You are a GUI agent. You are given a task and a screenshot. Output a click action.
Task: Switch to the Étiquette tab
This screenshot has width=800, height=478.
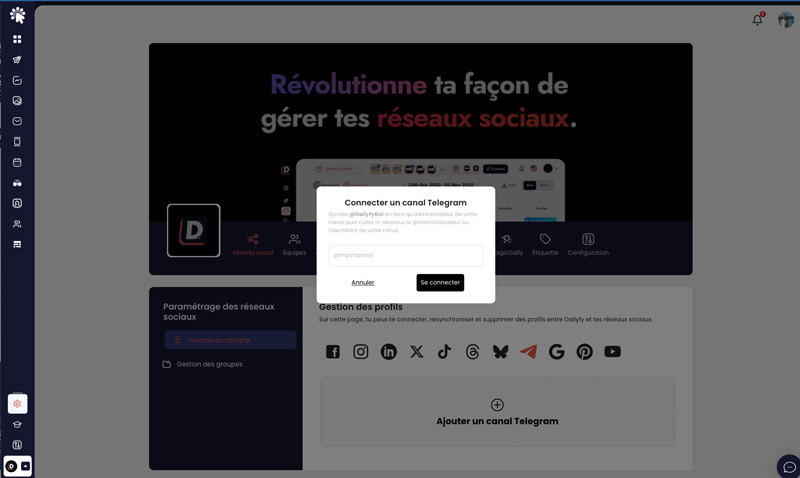click(x=545, y=245)
